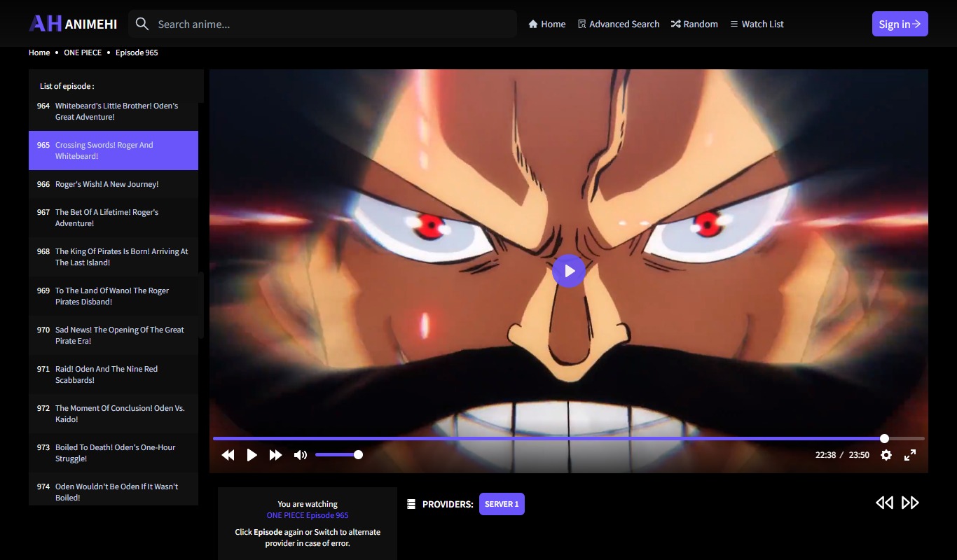
Task: Click the 'You are watching' text
Action: 308,504
